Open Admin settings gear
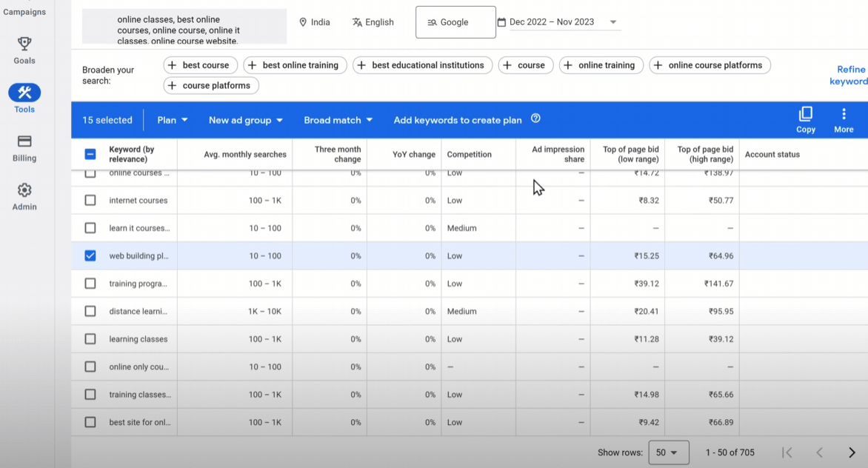Viewport: 868px width, 468px height. coord(24,195)
